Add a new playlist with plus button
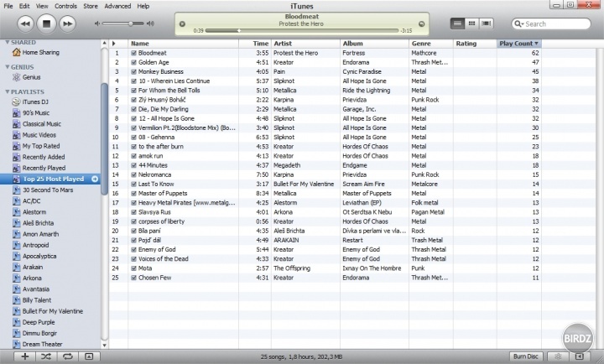Image resolution: width=604 pixels, height=364 pixels. [24, 356]
